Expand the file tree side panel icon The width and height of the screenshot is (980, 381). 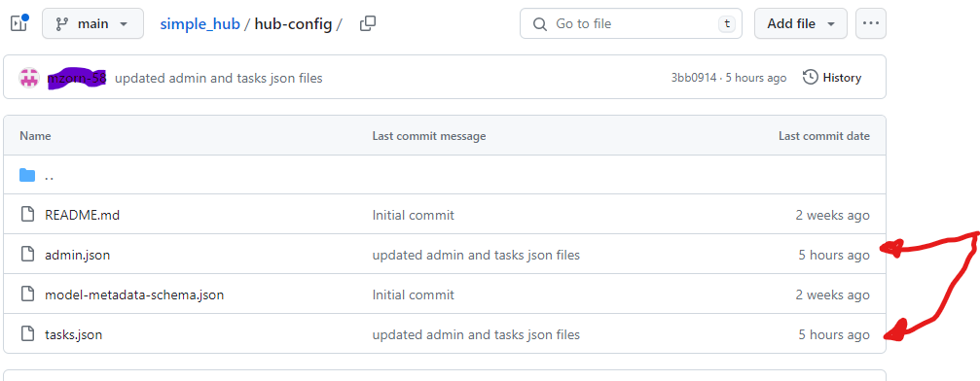tap(18, 23)
